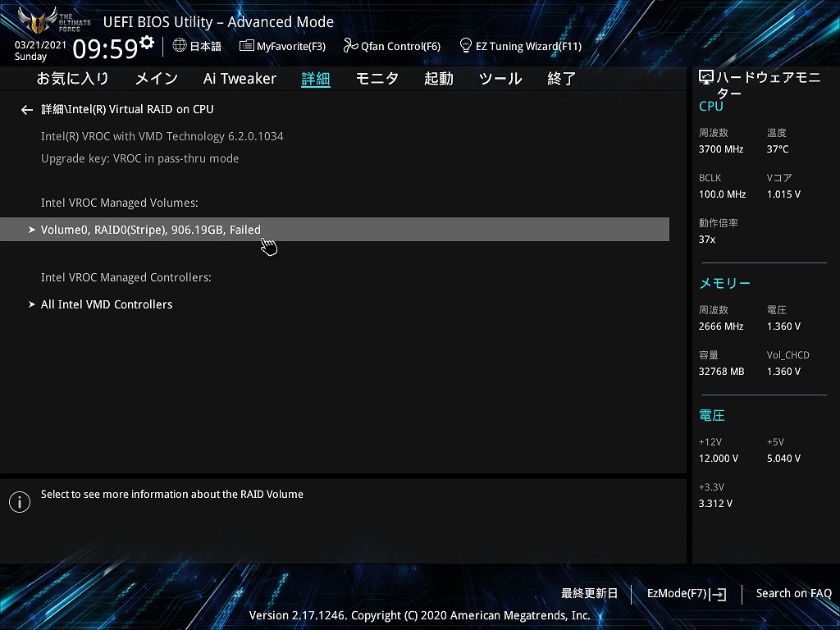Click the settings gear next to the clock
The image size is (840, 630).
coord(146,42)
